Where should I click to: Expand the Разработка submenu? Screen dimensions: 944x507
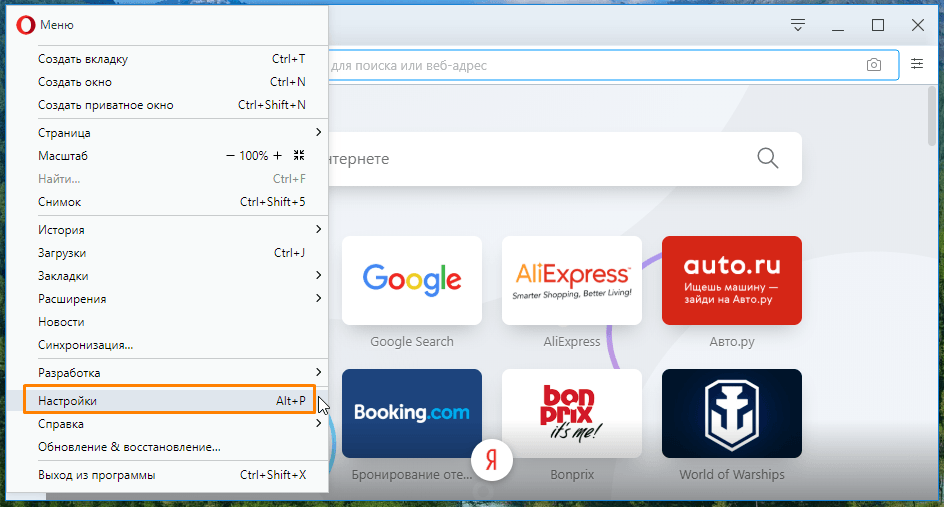tap(167, 373)
